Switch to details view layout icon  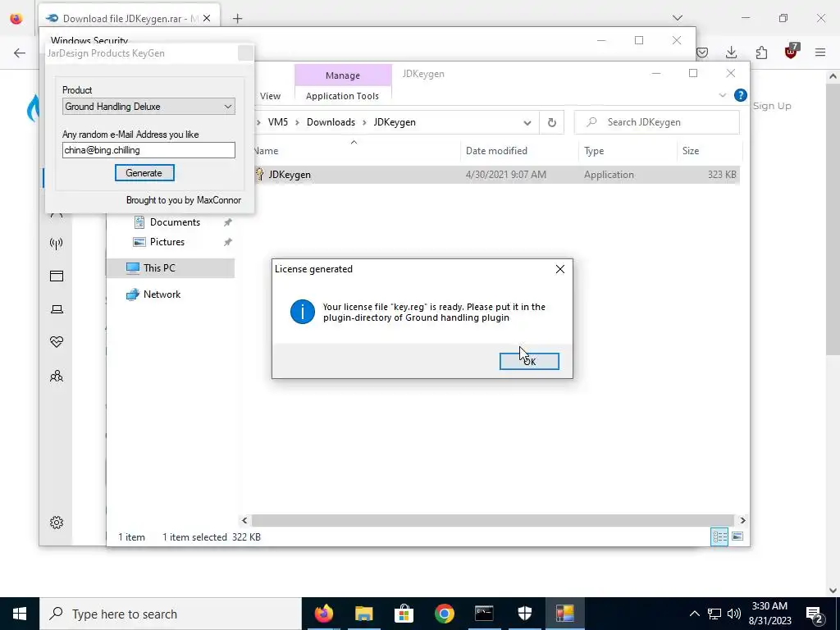tap(719, 536)
